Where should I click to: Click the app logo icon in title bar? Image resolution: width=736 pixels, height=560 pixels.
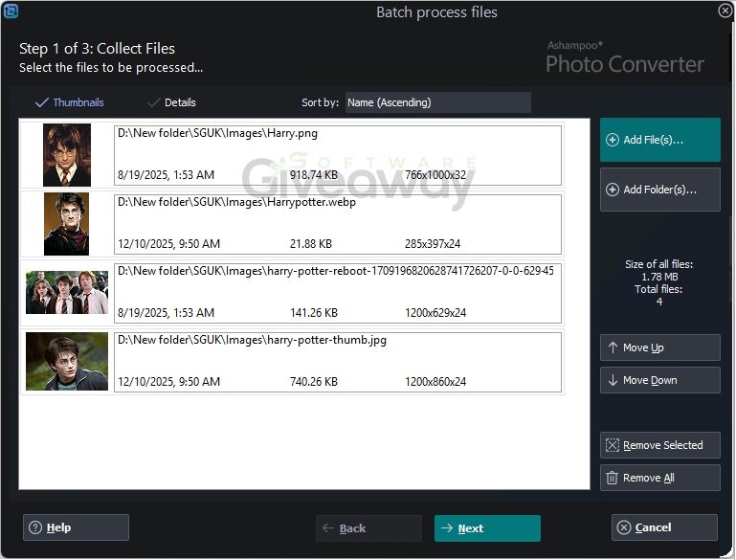click(11, 11)
